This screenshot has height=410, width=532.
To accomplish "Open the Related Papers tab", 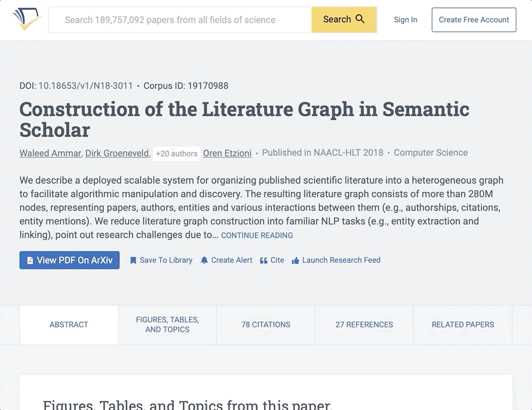I will click(x=463, y=324).
